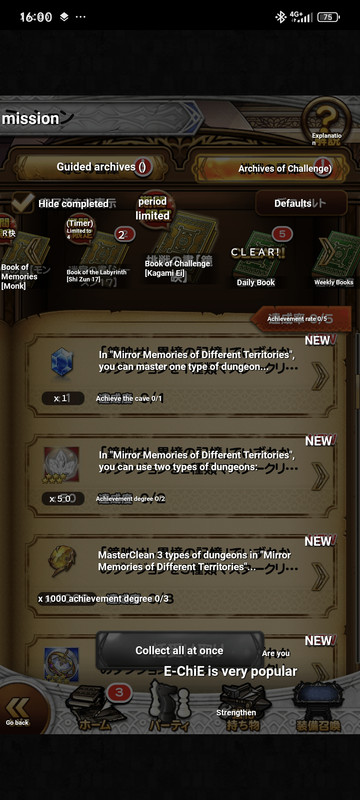Select Book of the Labyrinth Shi Zun 17
The width and height of the screenshot is (360, 800).
click(x=96, y=255)
